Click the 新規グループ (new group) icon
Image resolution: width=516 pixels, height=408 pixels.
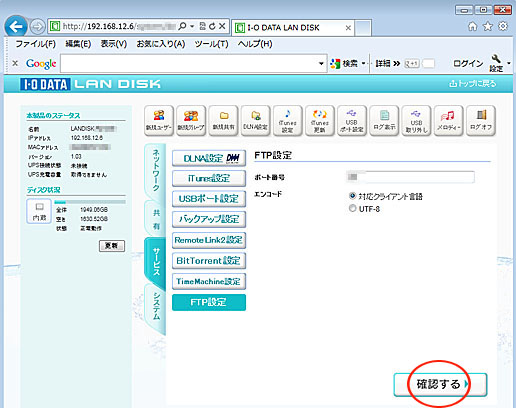[191, 121]
